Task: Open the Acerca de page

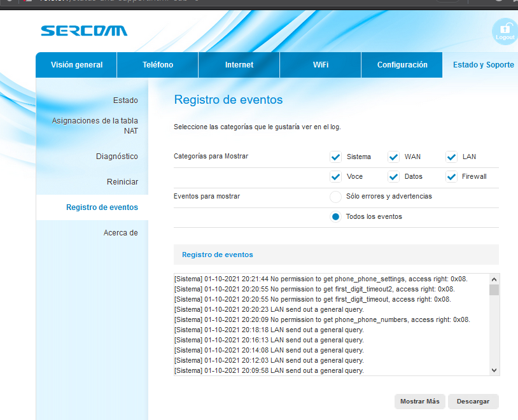Action: click(120, 232)
